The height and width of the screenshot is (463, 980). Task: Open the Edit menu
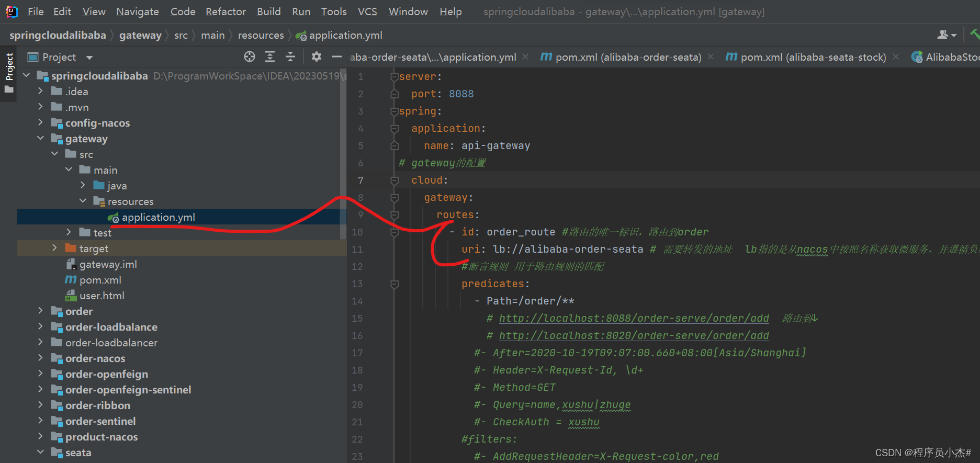[62, 12]
